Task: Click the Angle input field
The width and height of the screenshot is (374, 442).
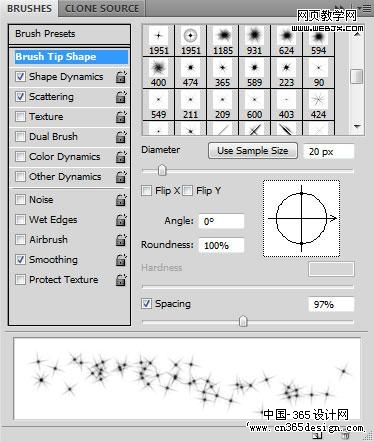Action: 221,221
